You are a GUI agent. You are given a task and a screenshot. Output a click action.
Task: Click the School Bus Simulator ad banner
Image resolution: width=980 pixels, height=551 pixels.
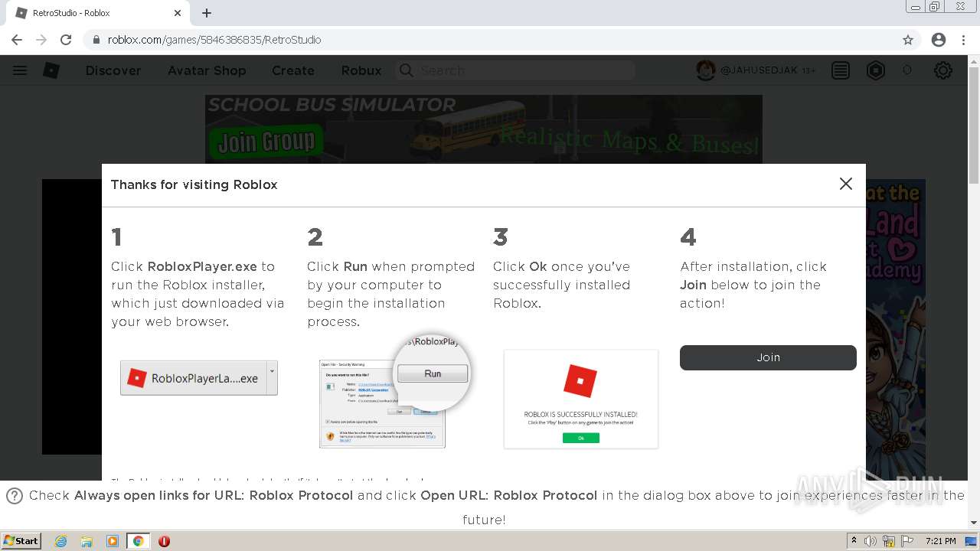[483, 129]
